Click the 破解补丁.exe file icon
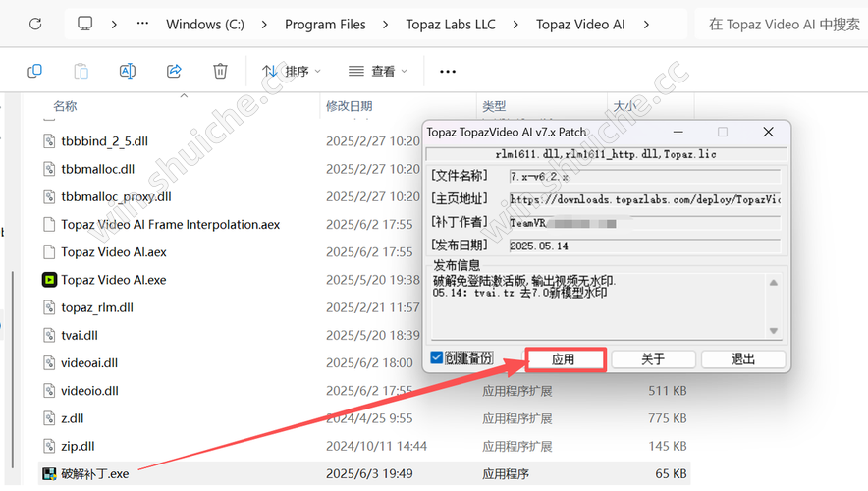This screenshot has width=868, height=491. 49,474
